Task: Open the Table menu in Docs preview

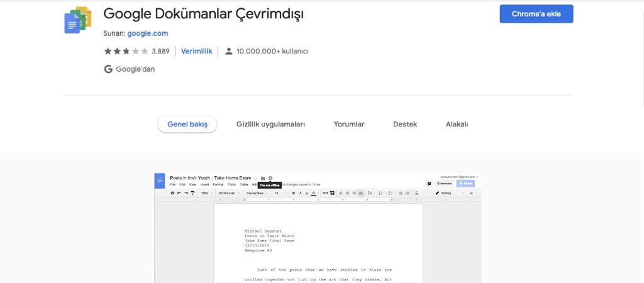Action: click(244, 185)
